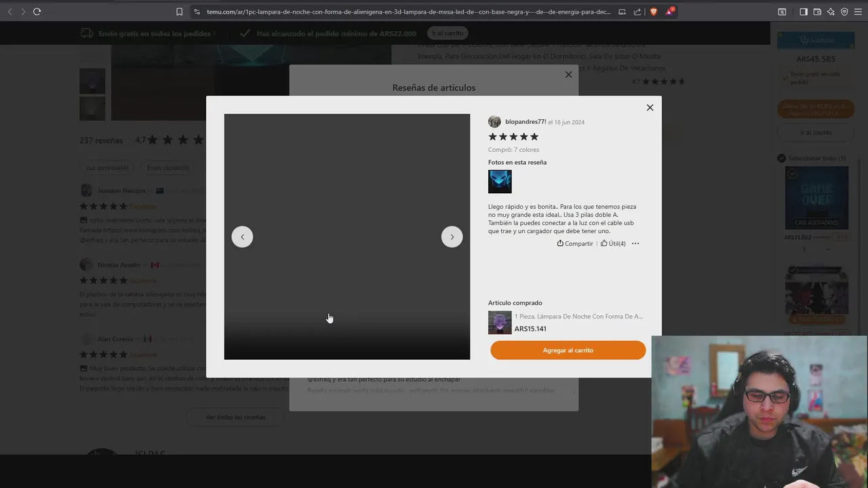Viewport: 868px width, 488px height.
Task: Click the large dark review photo
Action: click(x=347, y=237)
